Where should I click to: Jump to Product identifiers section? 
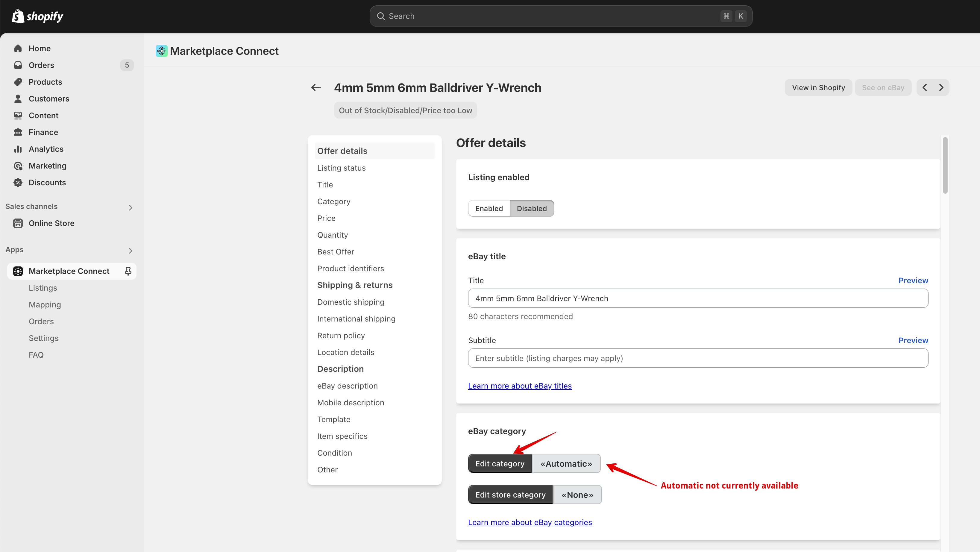click(x=351, y=268)
